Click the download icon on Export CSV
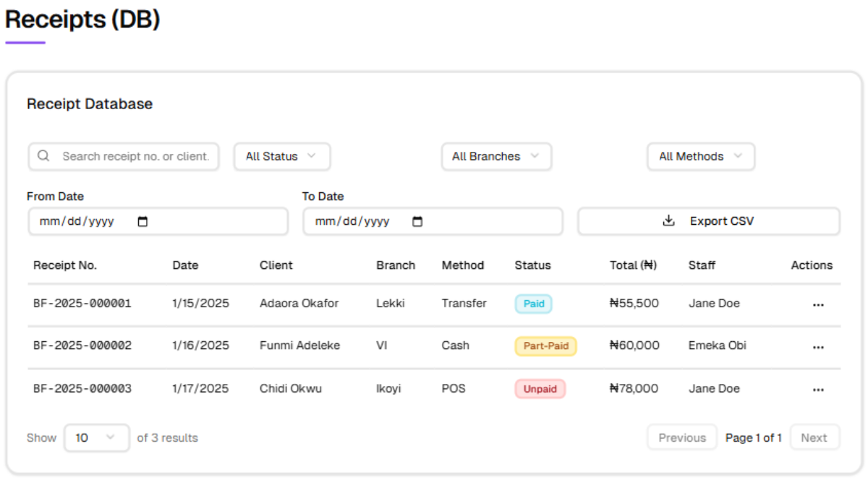The height and width of the screenshot is (488, 868). [668, 221]
